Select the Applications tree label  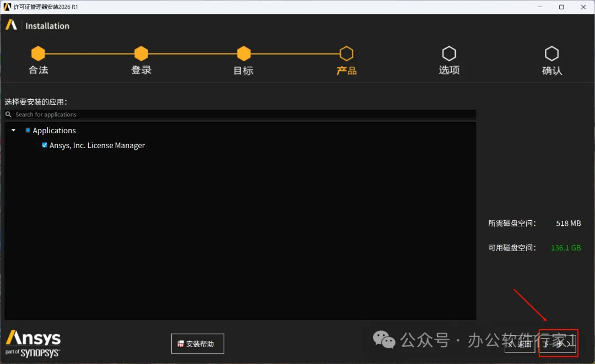[54, 131]
